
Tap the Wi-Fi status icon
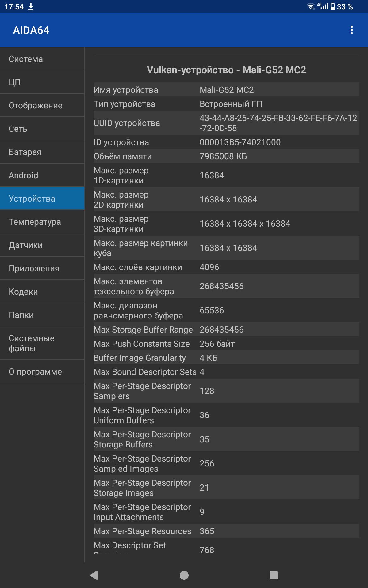tap(311, 6)
